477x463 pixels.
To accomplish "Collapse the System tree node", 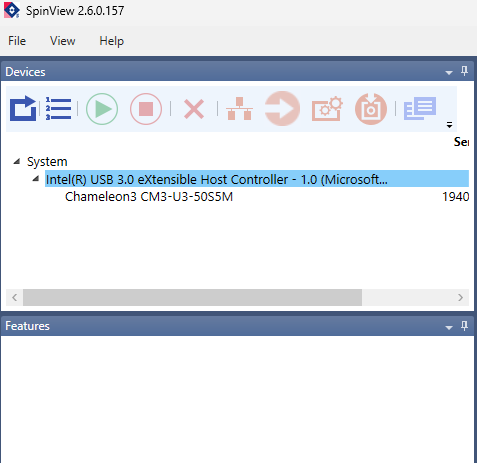I will 17,162.
